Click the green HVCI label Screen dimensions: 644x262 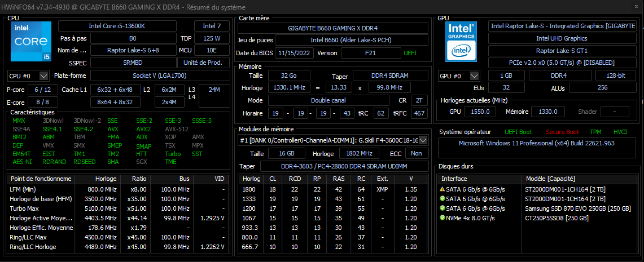point(620,132)
